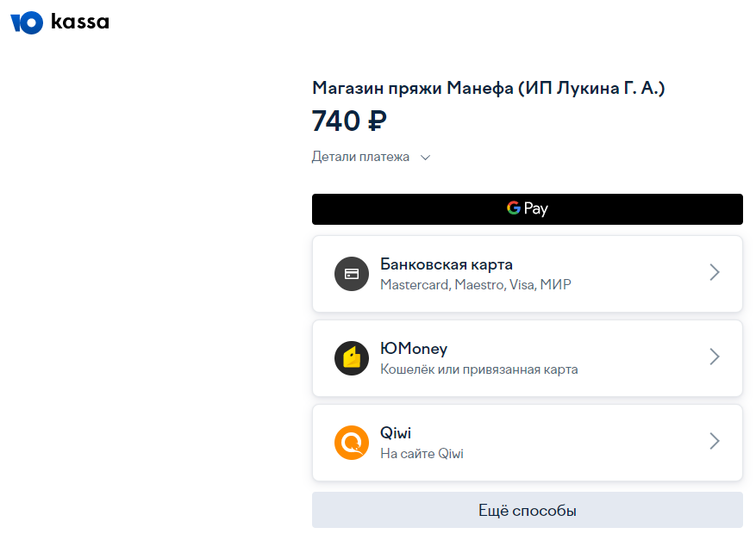The height and width of the screenshot is (540, 756).
Task: Click Mastercard, Maestro, Visa, МИР subtitle
Action: point(475,285)
